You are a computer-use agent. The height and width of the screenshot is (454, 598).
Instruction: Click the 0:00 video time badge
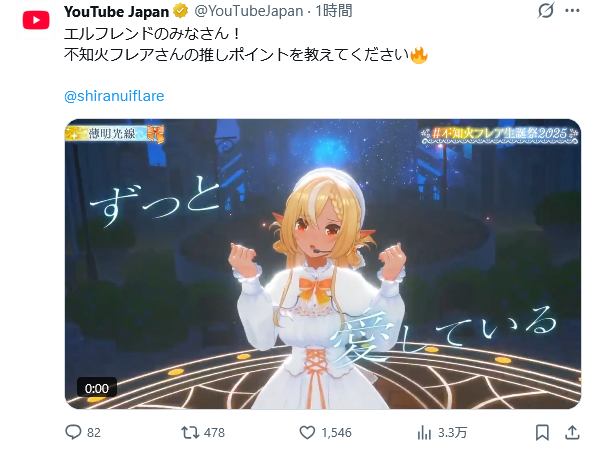pyautogui.click(x=97, y=388)
